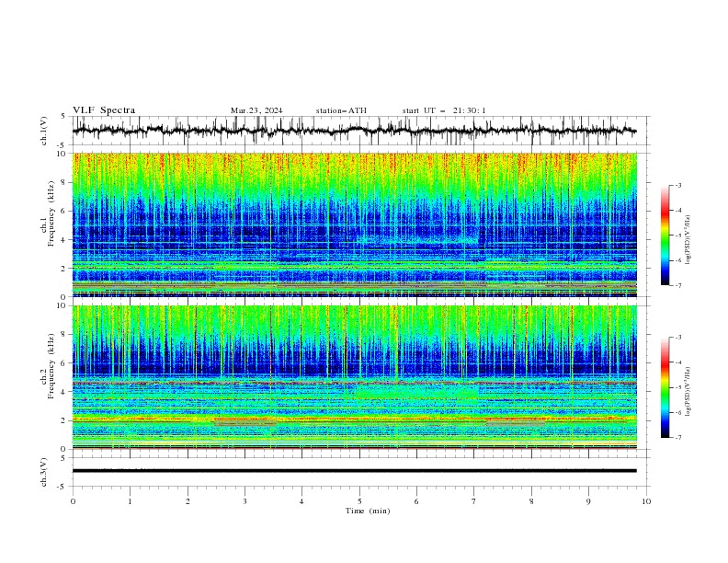This screenshot has height=563, width=728.
Task: Select the ch.2 colorbar "log(PSD)(V²/Hz)" label
Action: [x=688, y=392]
